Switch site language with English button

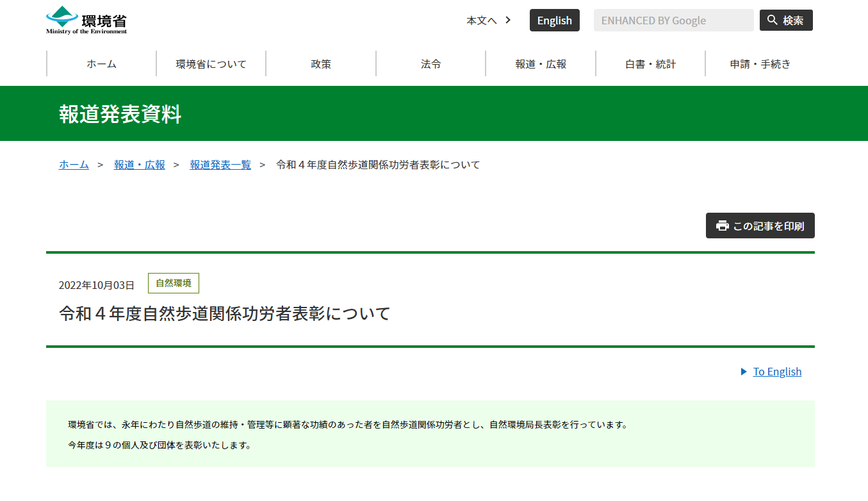pyautogui.click(x=554, y=21)
